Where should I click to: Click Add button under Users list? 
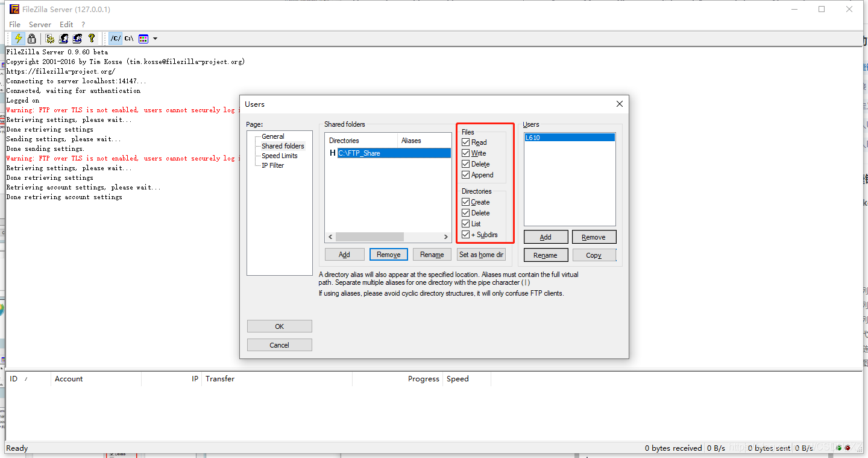pos(546,237)
